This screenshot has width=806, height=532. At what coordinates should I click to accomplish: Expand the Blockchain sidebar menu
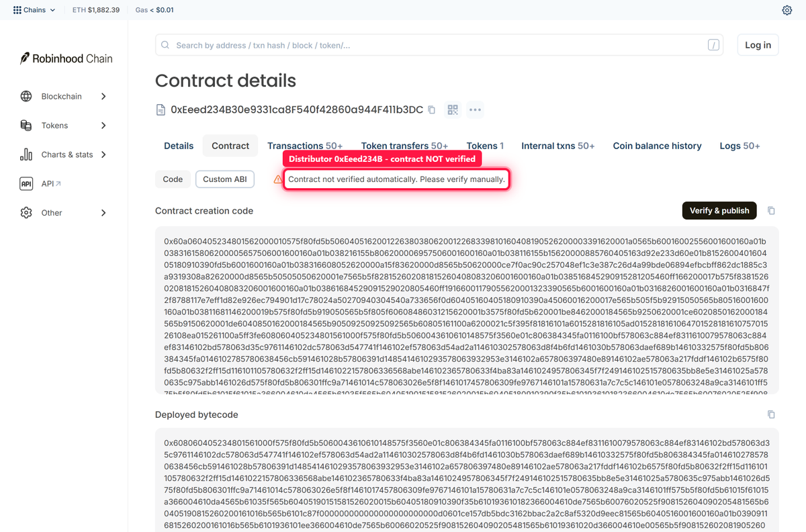click(103, 96)
